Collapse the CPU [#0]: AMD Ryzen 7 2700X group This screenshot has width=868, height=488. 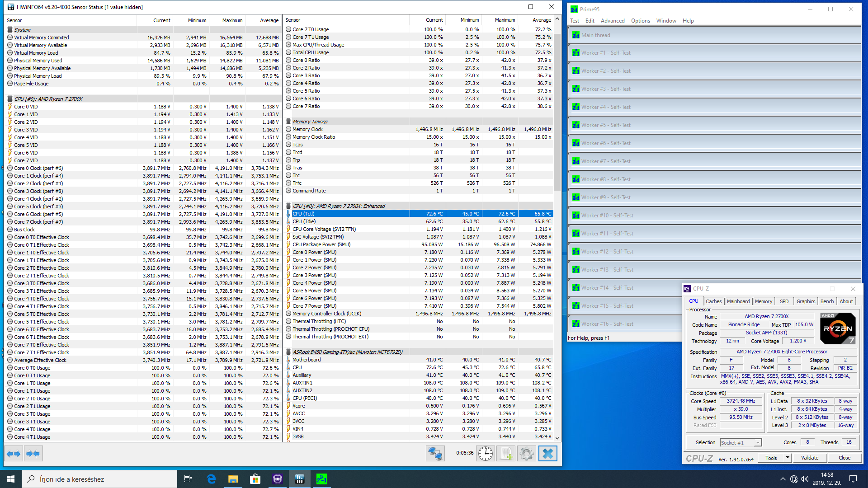10,99
